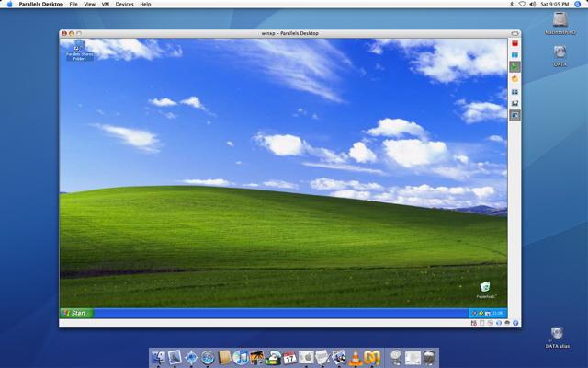
Task: Open the Dock icon left of VLC
Action: coord(339,358)
